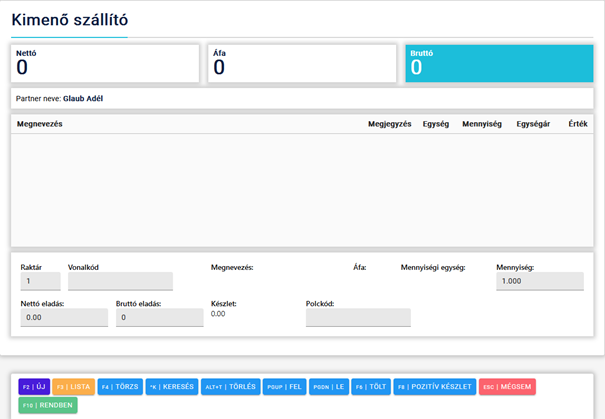Focus the Raktár input field
This screenshot has height=419, width=605.
click(40, 282)
